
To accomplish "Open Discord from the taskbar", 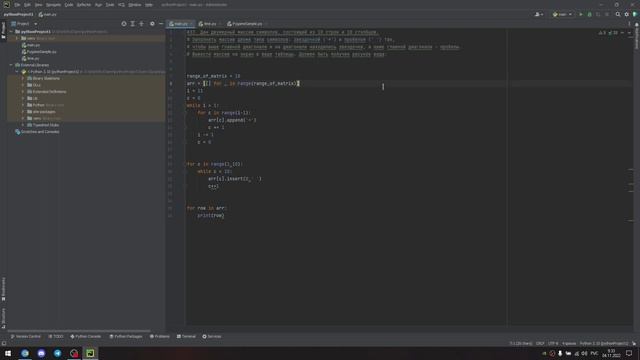I will (41, 353).
